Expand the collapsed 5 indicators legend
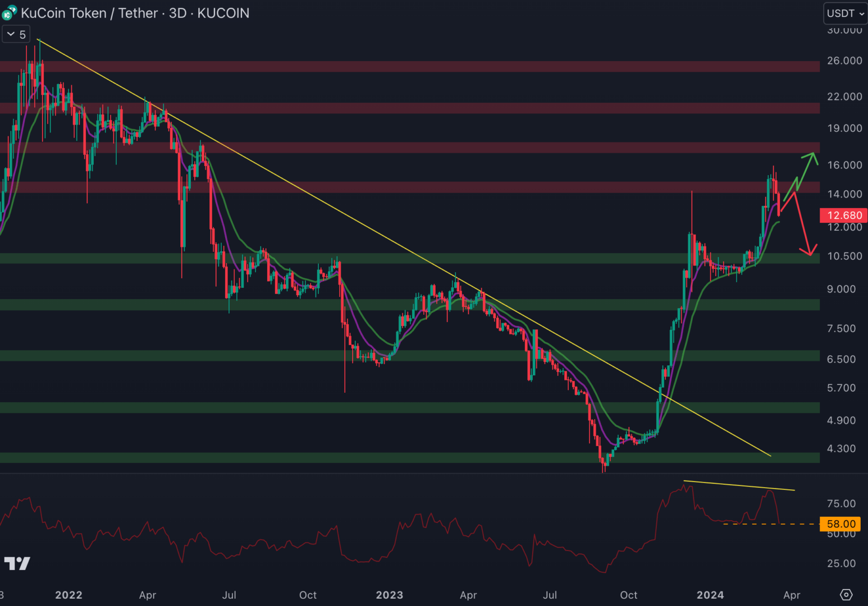The width and height of the screenshot is (868, 606). click(16, 34)
